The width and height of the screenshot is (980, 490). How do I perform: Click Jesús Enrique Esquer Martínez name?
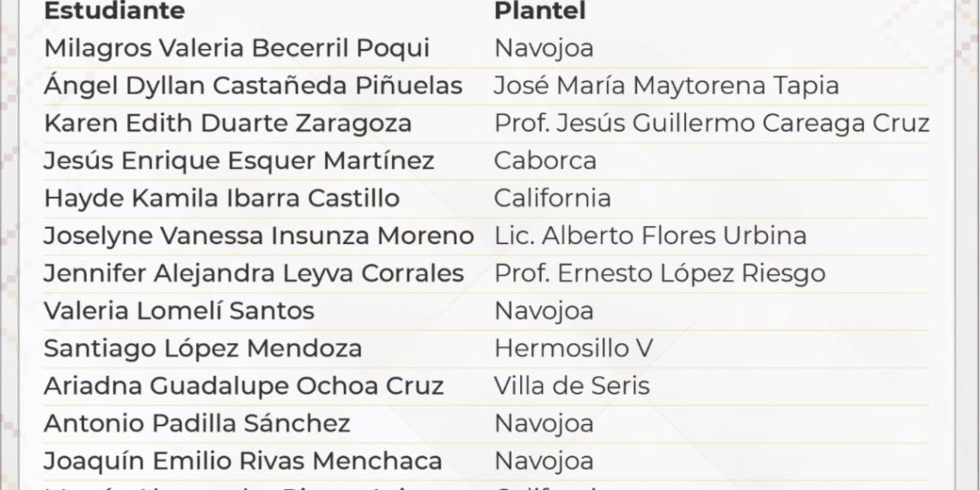click(239, 161)
